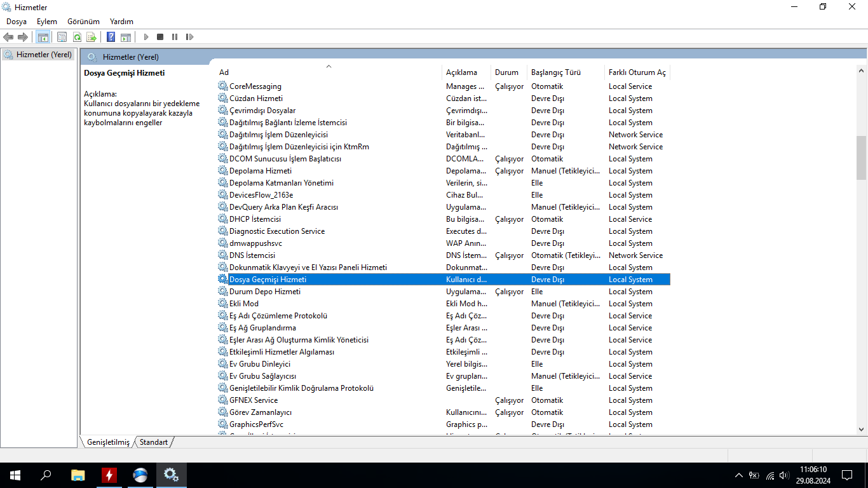Screen dimensions: 868x488
Task: Open the Yardım menu
Action: [x=121, y=22]
